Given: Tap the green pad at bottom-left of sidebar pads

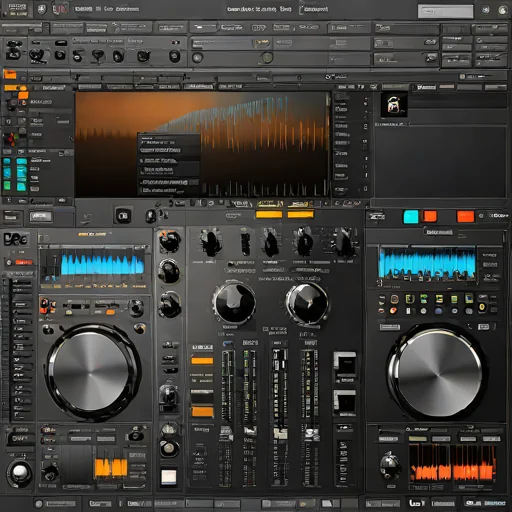Looking at the screenshot, I should tap(7, 185).
